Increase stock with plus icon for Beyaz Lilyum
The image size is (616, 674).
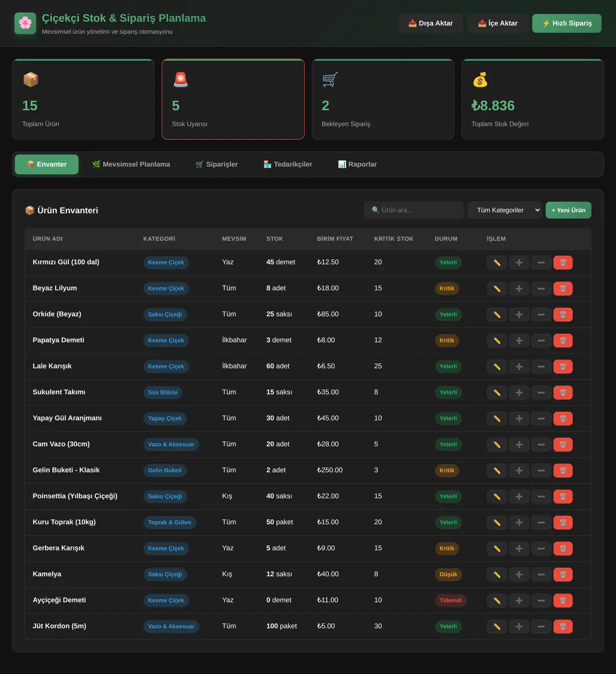coord(519,289)
